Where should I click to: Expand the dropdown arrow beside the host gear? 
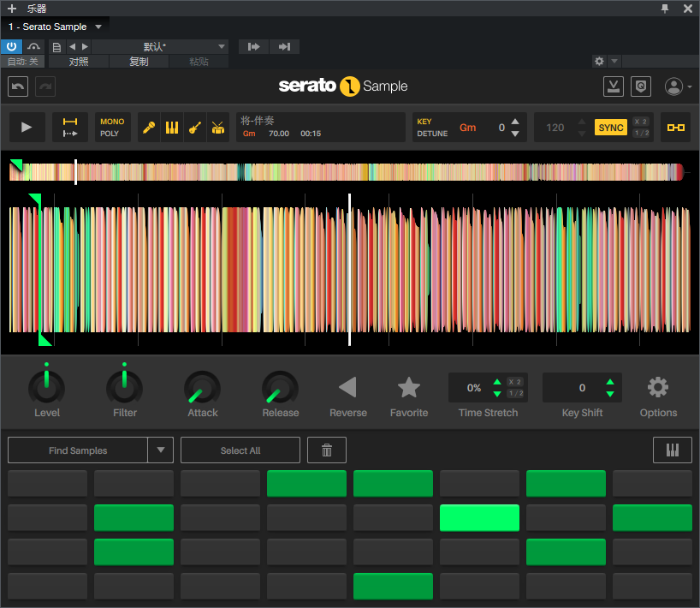point(614,61)
